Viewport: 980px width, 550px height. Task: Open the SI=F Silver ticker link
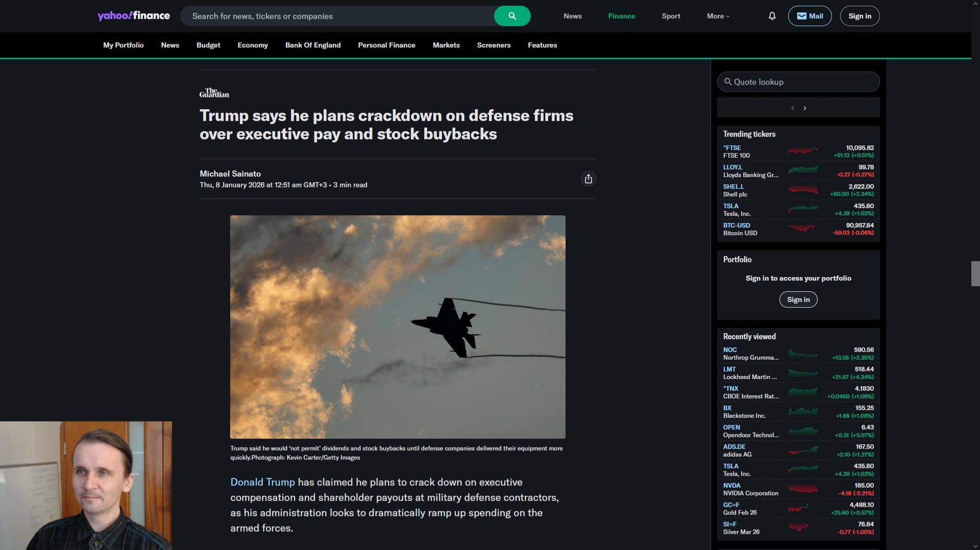[x=730, y=524]
